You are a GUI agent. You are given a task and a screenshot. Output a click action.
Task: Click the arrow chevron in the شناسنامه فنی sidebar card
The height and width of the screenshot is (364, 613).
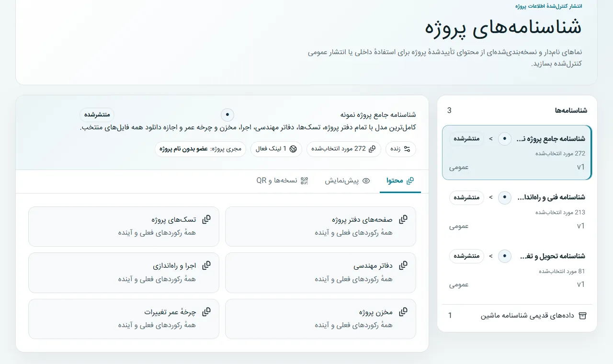[x=490, y=197]
